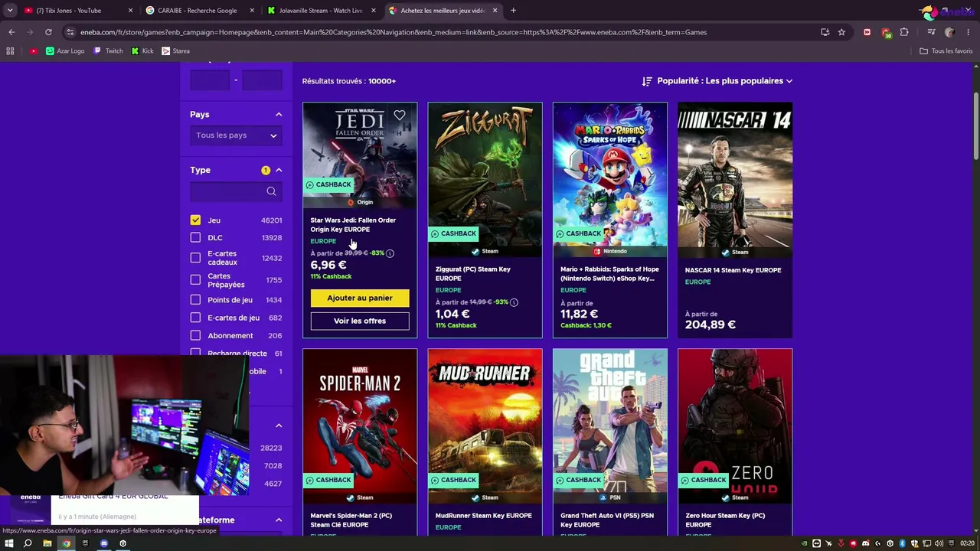
Task: Open the Twitch bookmark
Action: (108, 51)
